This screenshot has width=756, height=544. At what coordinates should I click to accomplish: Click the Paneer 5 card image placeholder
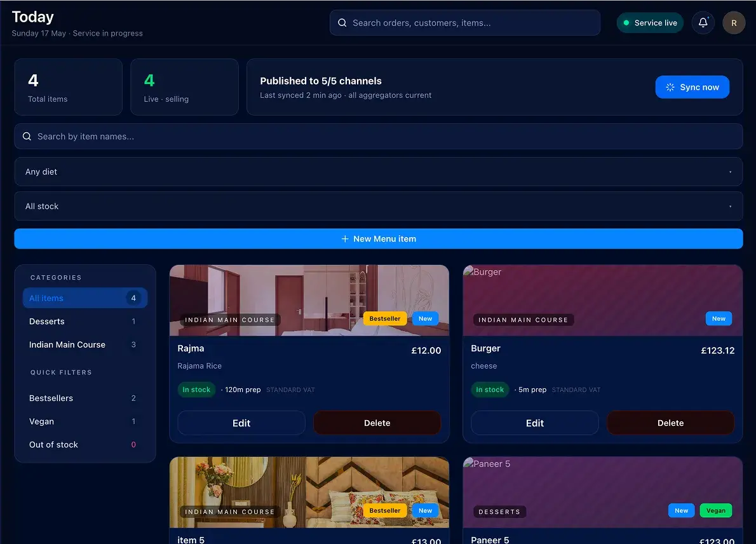[x=603, y=492]
